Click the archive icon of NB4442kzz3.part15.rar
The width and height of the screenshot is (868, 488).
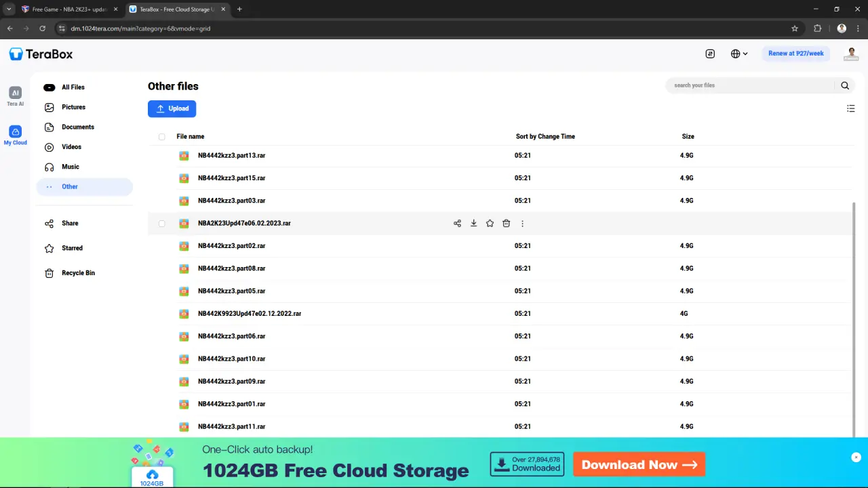pos(184,178)
